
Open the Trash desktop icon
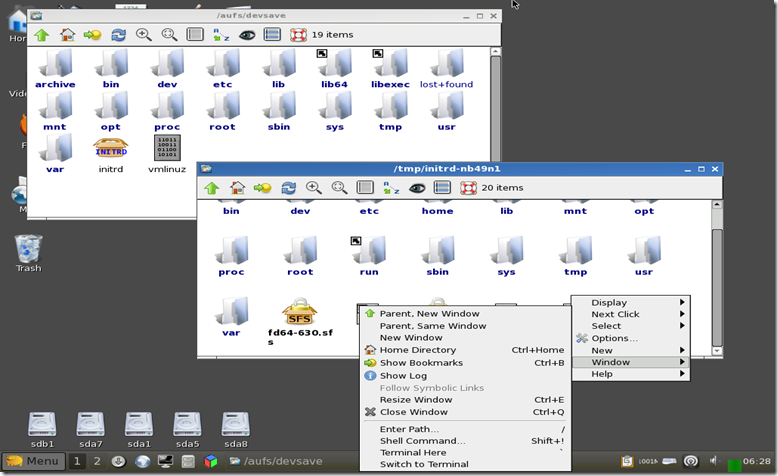tap(28, 253)
